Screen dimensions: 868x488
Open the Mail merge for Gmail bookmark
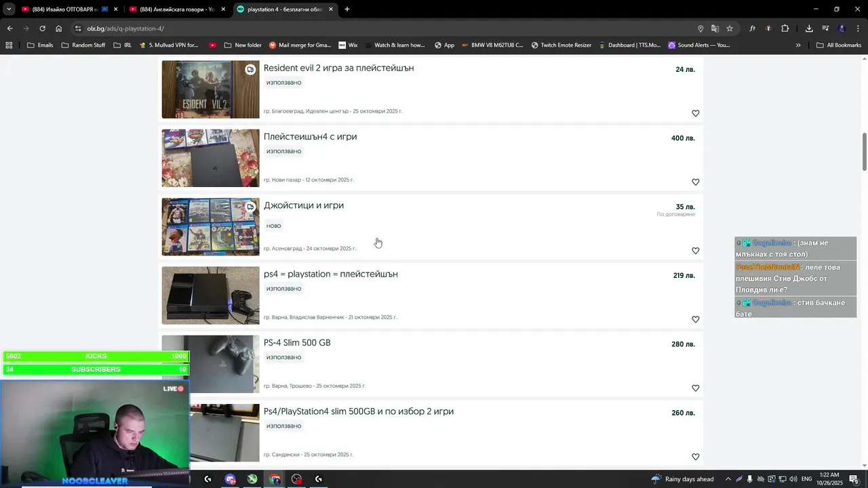300,45
